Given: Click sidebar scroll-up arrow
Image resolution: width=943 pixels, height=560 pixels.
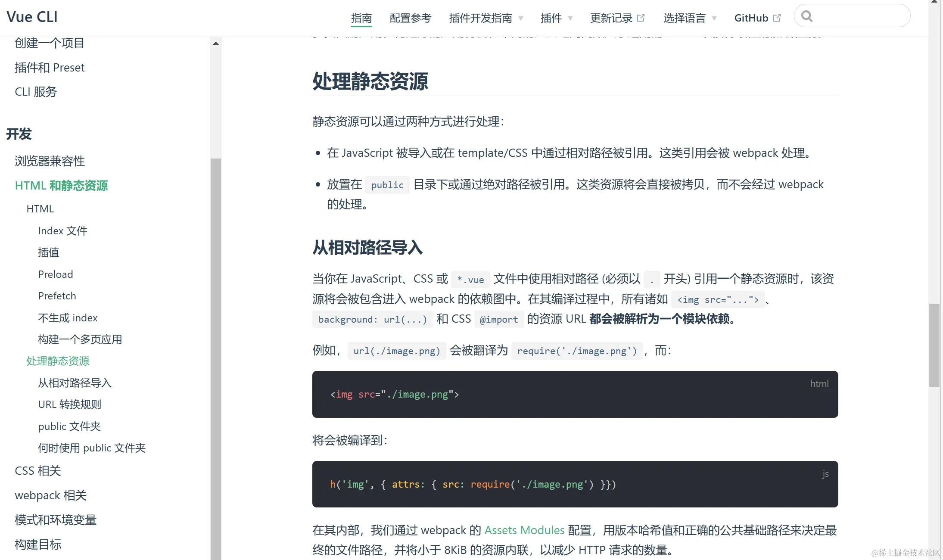Looking at the screenshot, I should [216, 44].
